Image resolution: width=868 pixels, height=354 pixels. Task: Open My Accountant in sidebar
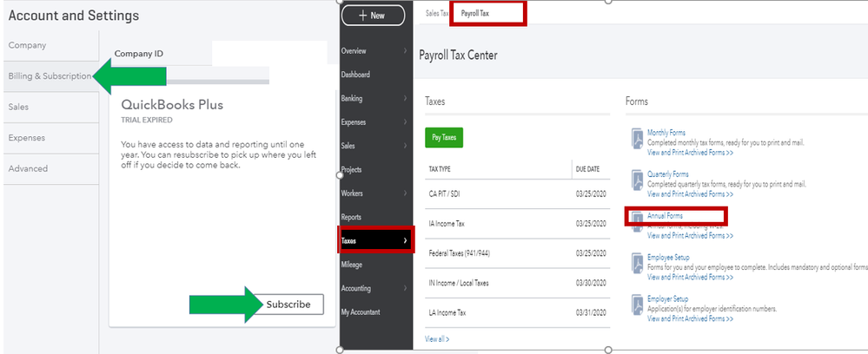(361, 312)
